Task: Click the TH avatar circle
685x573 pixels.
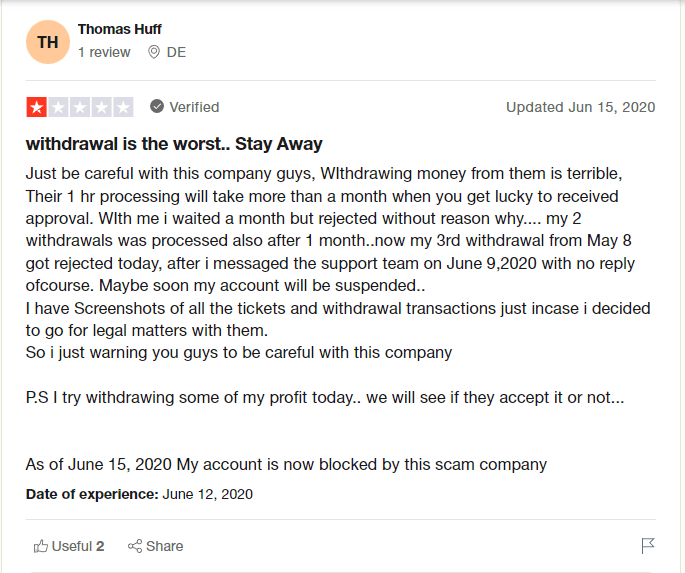Action: click(x=48, y=42)
